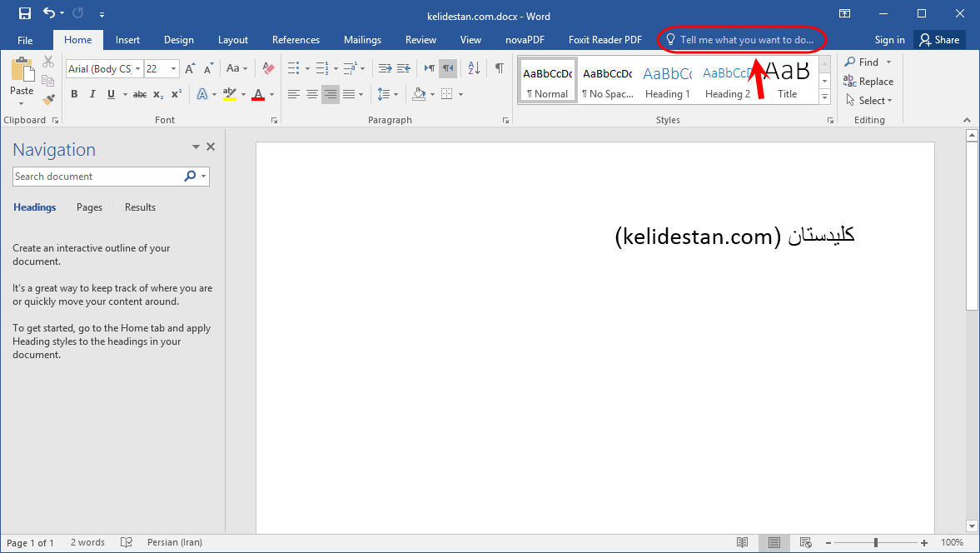Open the File menu

[25, 40]
